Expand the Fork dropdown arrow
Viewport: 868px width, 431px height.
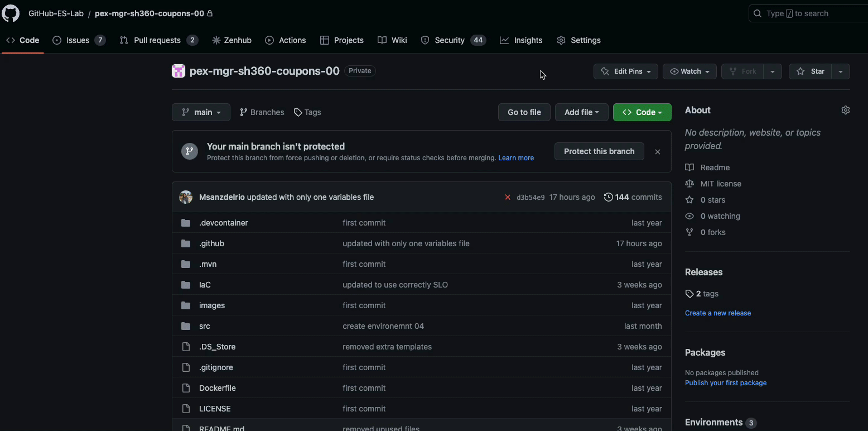click(x=773, y=71)
